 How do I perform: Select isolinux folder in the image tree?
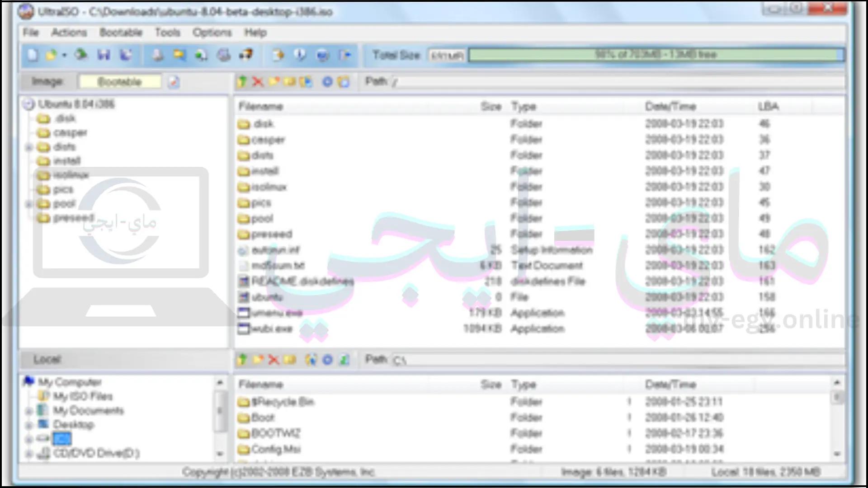pyautogui.click(x=71, y=175)
